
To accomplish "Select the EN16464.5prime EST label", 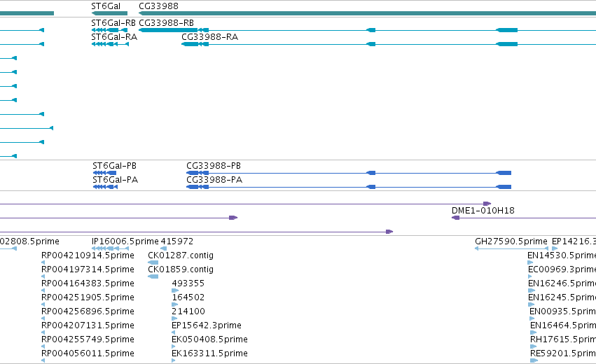I will tap(563, 325).
